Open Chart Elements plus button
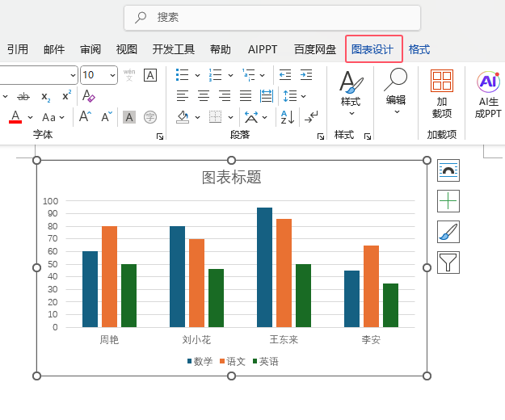This screenshot has width=505, height=420. coord(448,201)
